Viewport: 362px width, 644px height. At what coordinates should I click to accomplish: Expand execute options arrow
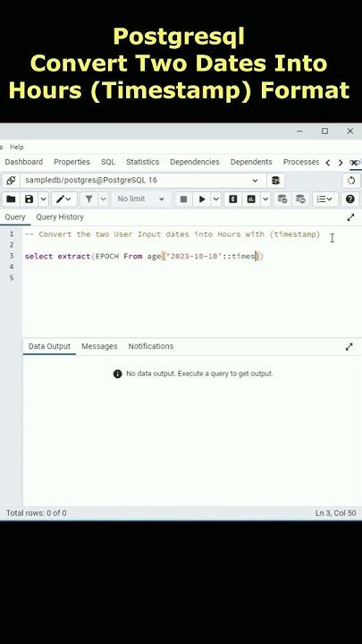click(216, 199)
